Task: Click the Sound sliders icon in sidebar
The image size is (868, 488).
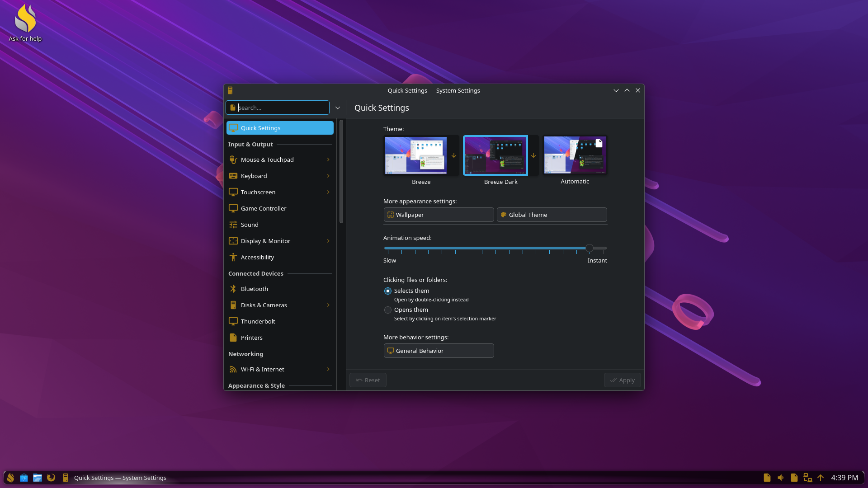Action: [x=233, y=225]
